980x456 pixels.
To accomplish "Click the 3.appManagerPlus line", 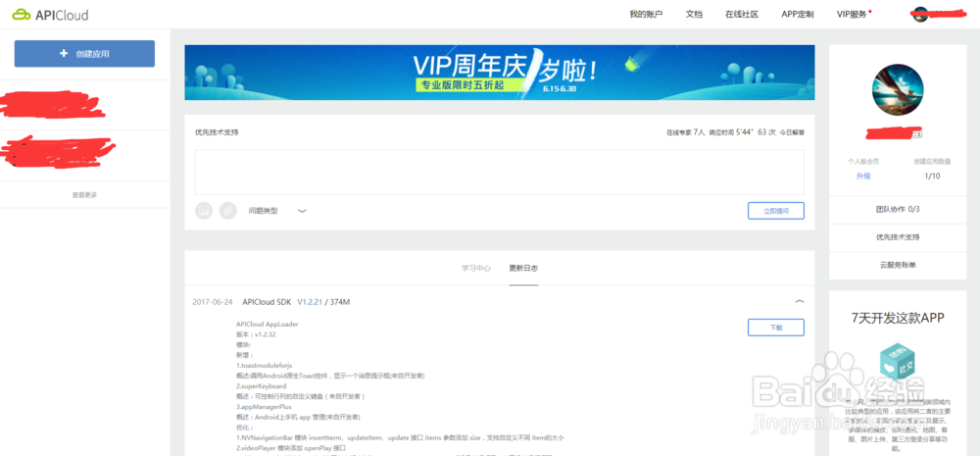I will pyautogui.click(x=264, y=407).
